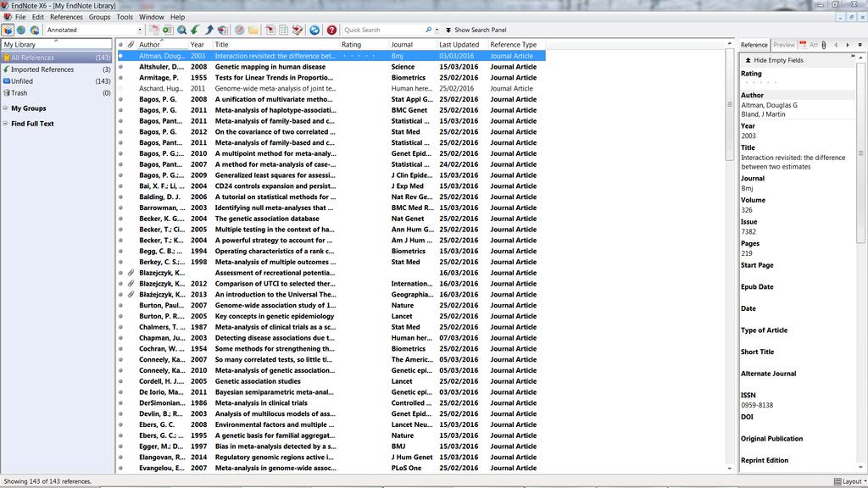Select Imported References group in sidebar
868x488 pixels.
coord(57,69)
